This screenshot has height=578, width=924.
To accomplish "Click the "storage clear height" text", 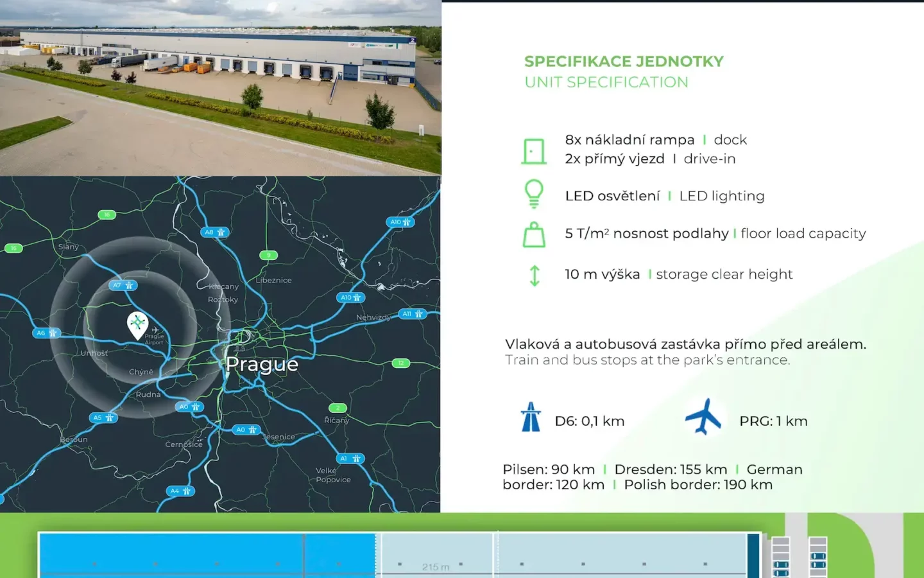I will point(724,274).
